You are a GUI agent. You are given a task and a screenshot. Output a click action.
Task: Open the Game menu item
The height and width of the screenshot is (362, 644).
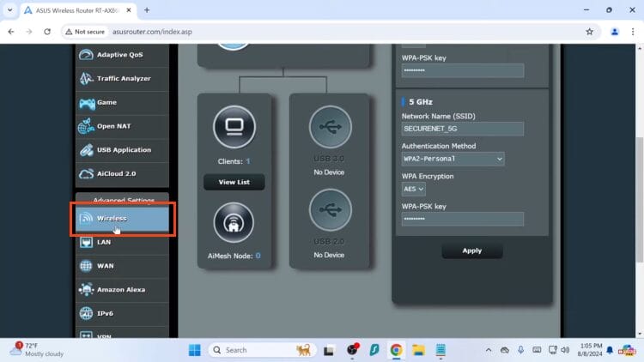pyautogui.click(x=122, y=103)
